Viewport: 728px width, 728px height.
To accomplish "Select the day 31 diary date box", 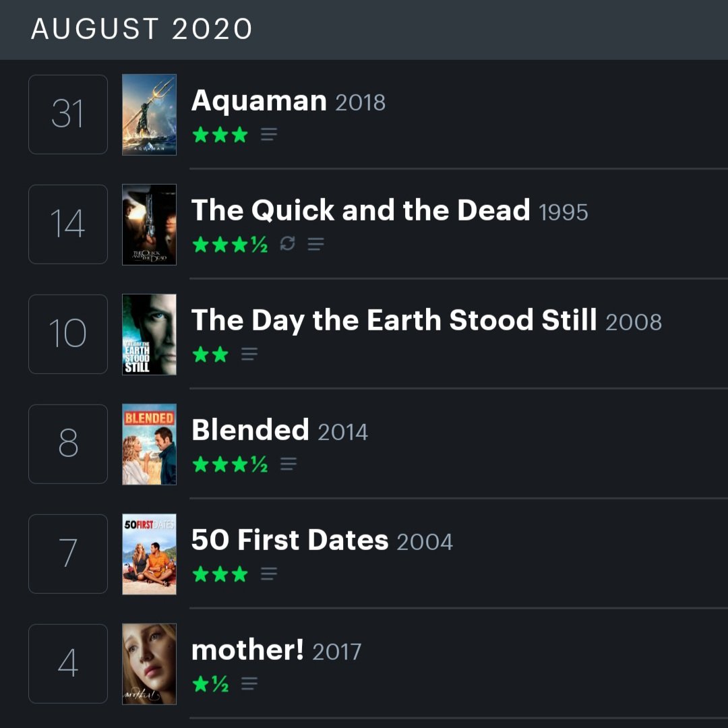I will [68, 115].
